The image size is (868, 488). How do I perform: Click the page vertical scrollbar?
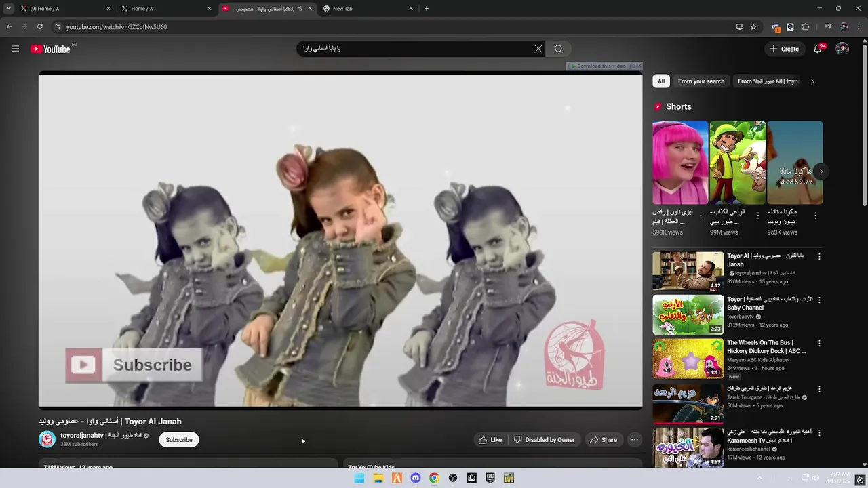click(x=865, y=125)
